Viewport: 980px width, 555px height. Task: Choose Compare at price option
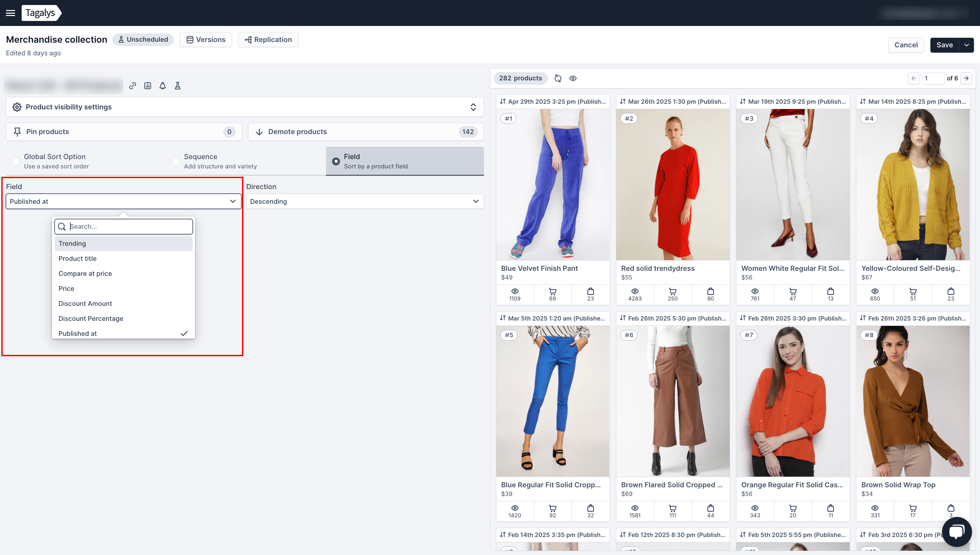(x=123, y=274)
